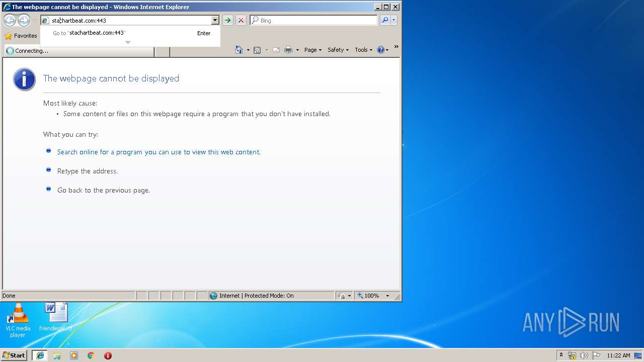Launch Windows Media Player from taskbar
This screenshot has height=362, width=644.
point(74,355)
